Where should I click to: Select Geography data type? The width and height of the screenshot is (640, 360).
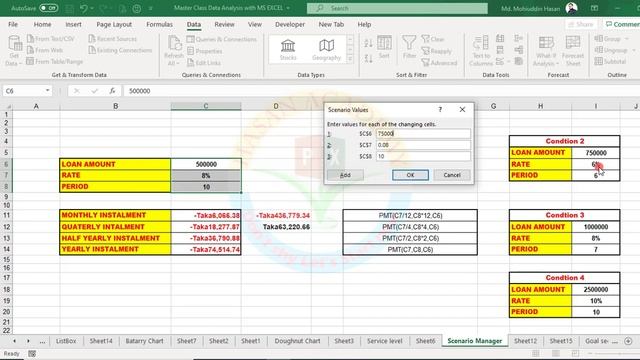(326, 50)
